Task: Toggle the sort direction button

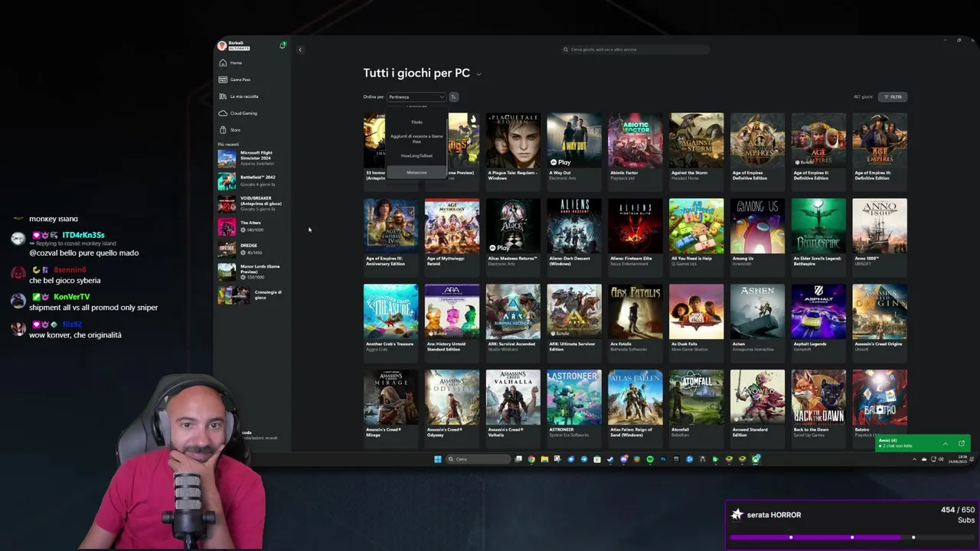Action: (453, 96)
